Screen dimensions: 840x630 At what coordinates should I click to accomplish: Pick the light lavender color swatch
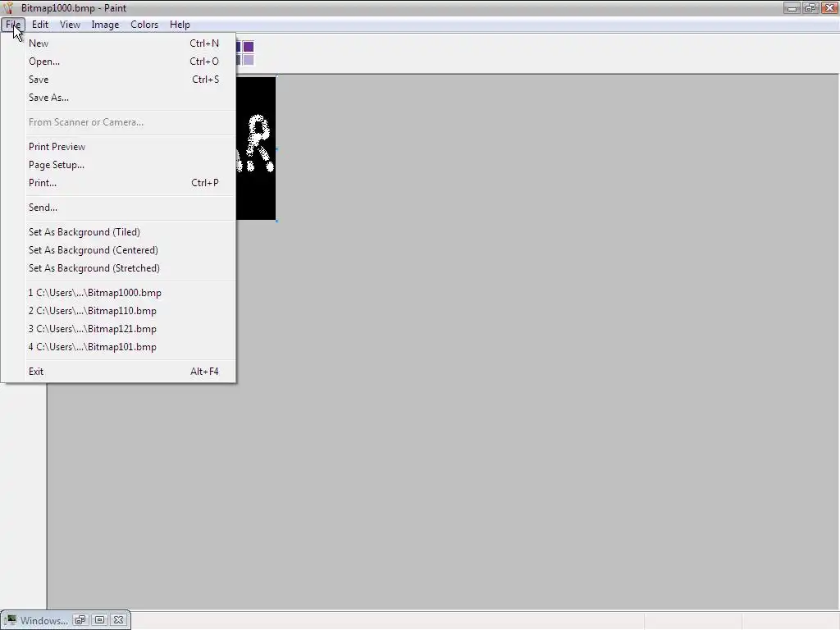(248, 60)
